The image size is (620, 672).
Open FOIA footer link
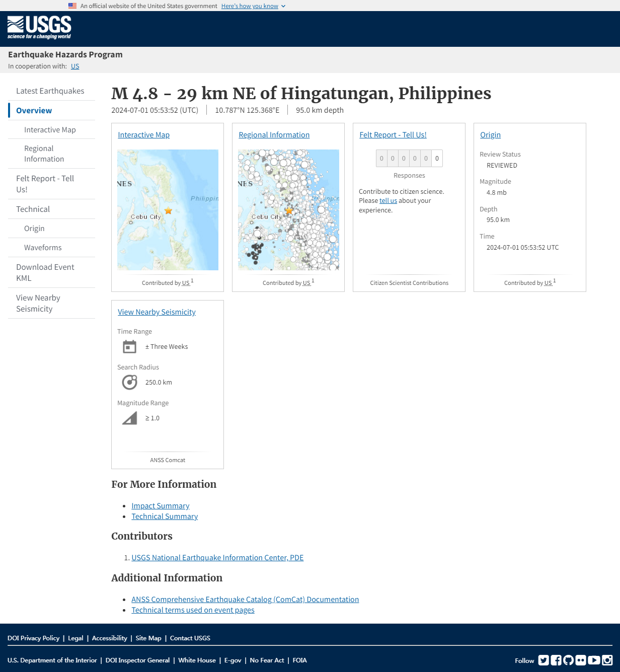pyautogui.click(x=299, y=660)
